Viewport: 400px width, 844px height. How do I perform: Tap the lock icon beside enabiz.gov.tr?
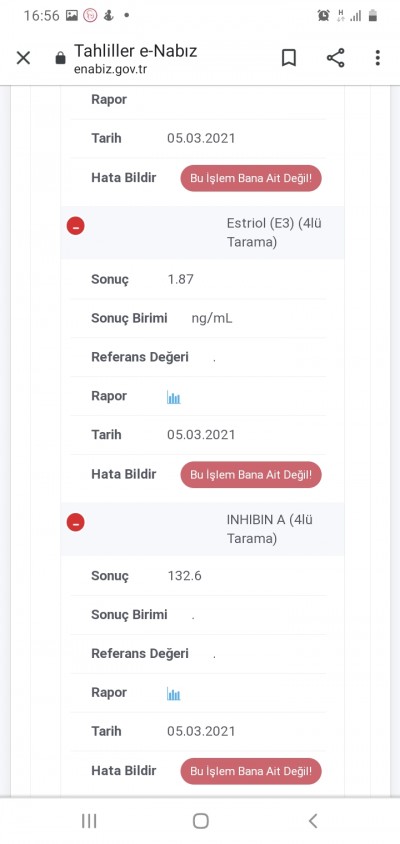61,58
